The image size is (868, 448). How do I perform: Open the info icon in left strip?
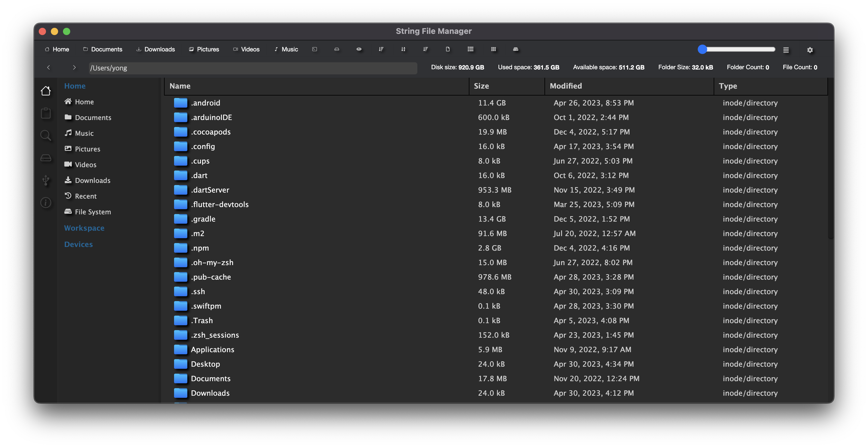pyautogui.click(x=46, y=203)
